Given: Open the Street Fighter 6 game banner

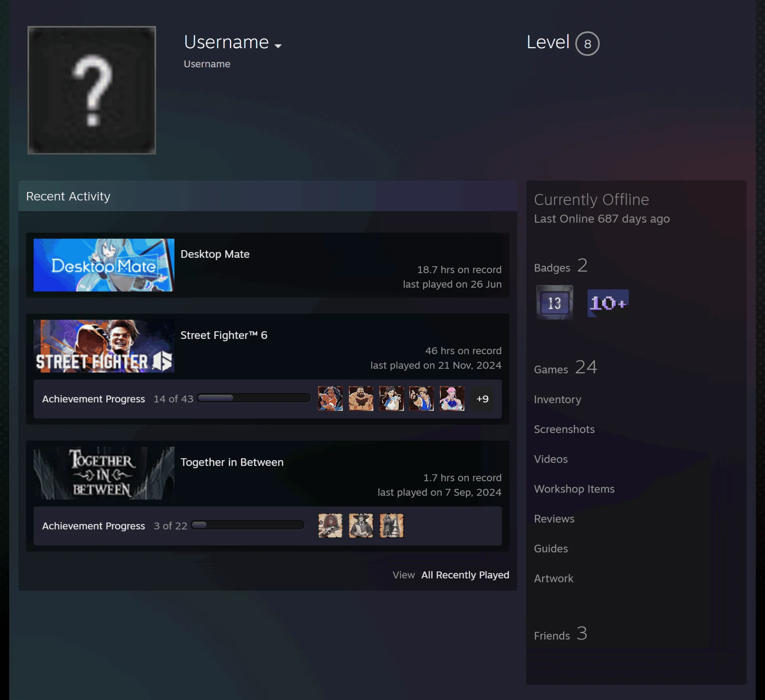Looking at the screenshot, I should point(104,346).
